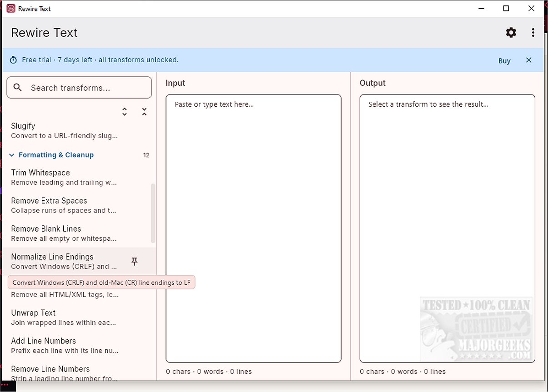Click the Rewire Text app icon in title bar
The height and width of the screenshot is (392, 548).
(x=11, y=8)
